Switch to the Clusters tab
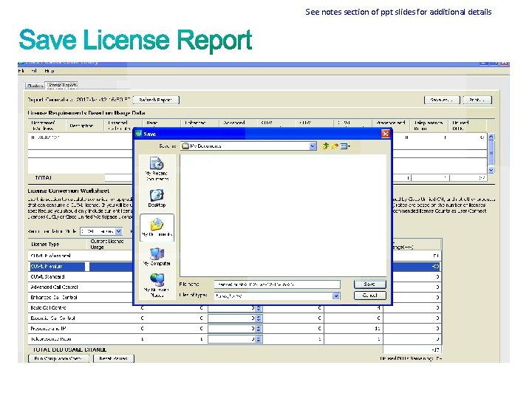 tap(35, 86)
